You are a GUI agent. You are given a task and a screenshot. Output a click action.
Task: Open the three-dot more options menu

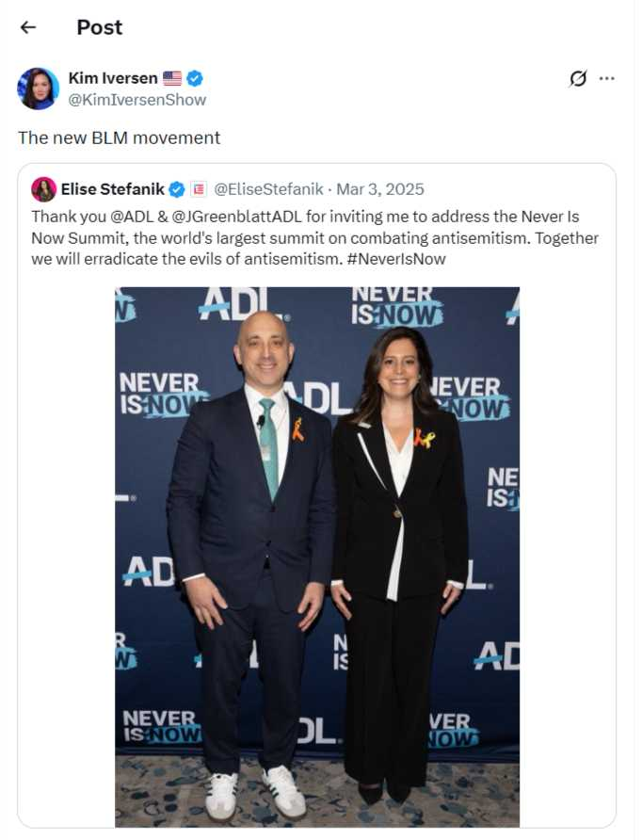click(607, 78)
